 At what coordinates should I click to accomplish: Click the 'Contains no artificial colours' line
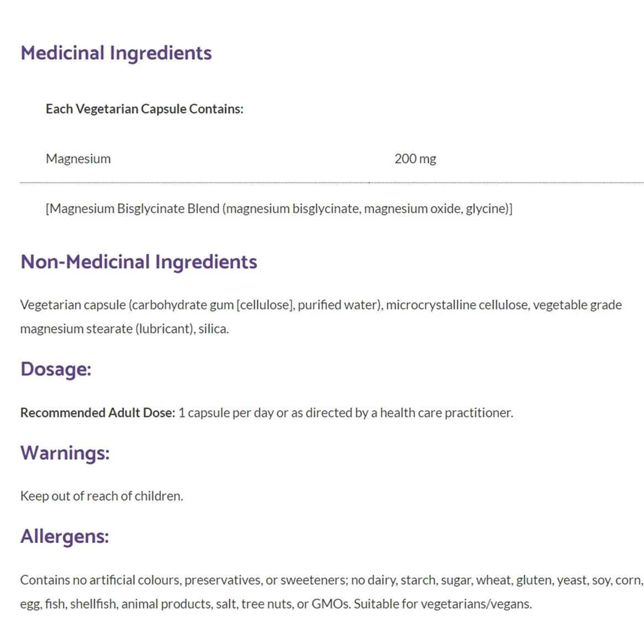click(x=332, y=580)
